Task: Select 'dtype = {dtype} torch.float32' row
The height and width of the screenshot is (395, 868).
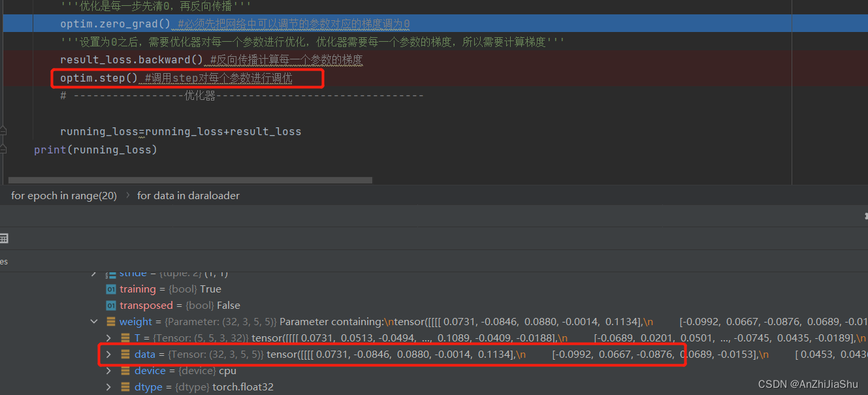Action: click(189, 387)
